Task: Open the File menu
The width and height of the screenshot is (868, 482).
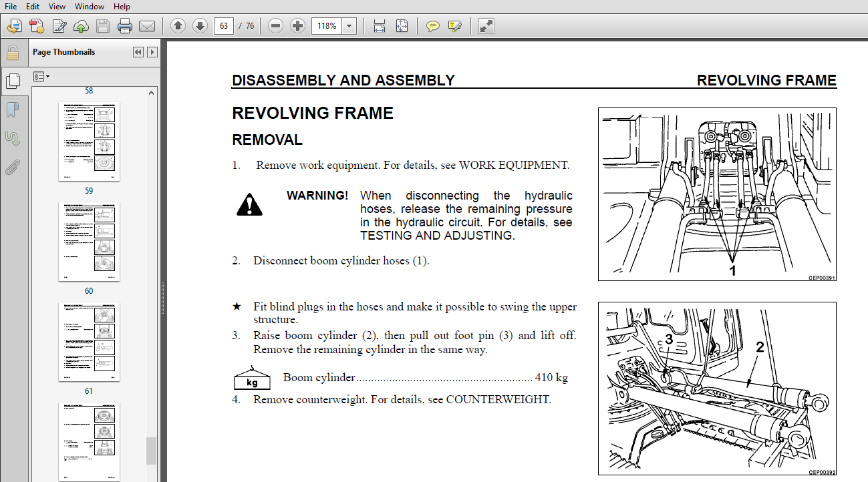Action: (x=11, y=6)
